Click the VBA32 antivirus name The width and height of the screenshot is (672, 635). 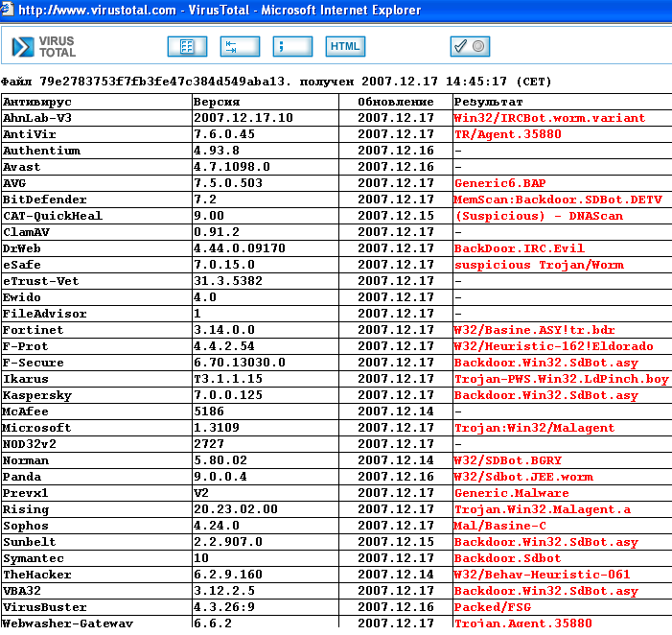click(22, 591)
